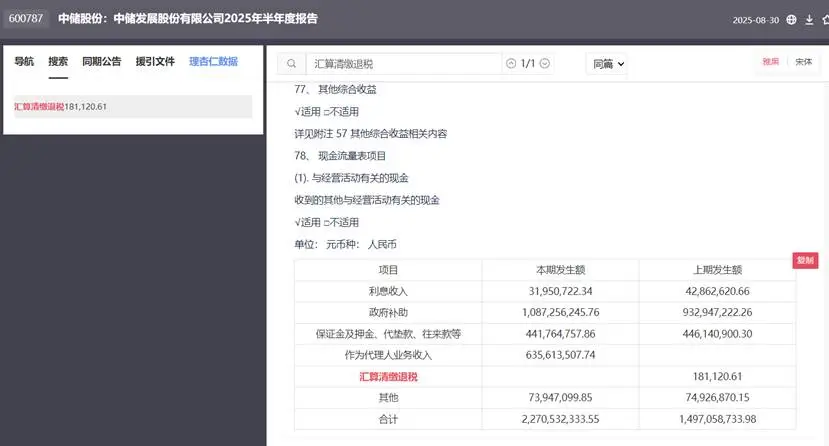
Task: Click the 政府补助 row label
Action: coord(388,312)
